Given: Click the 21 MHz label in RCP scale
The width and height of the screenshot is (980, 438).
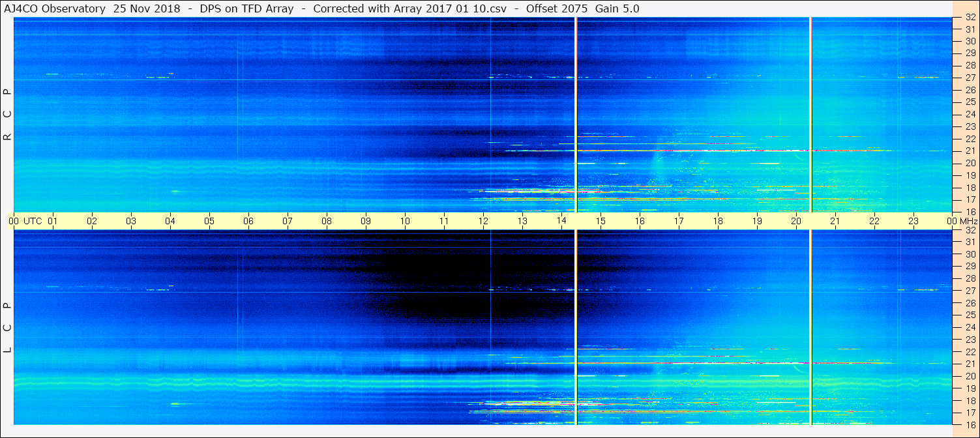Looking at the screenshot, I should coord(970,151).
